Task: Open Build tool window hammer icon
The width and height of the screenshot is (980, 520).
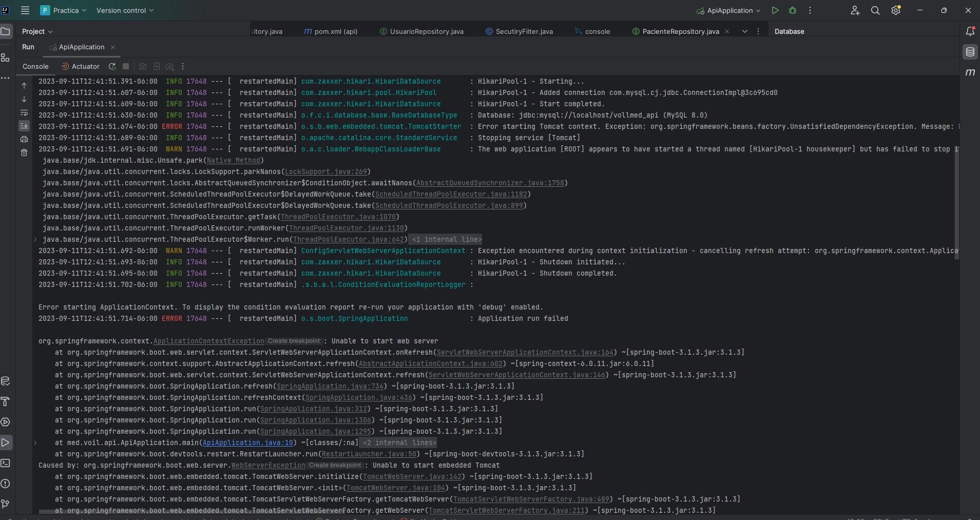Action: coord(5,401)
